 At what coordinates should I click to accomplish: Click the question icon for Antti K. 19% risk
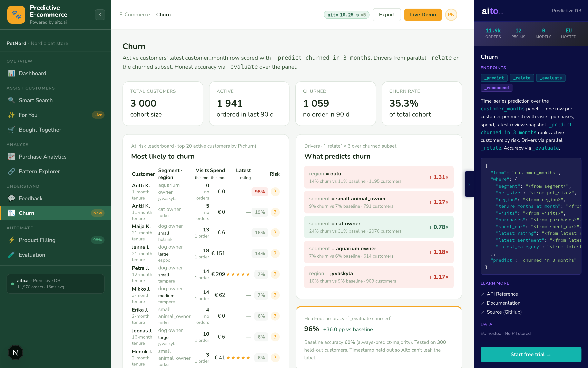click(x=275, y=212)
